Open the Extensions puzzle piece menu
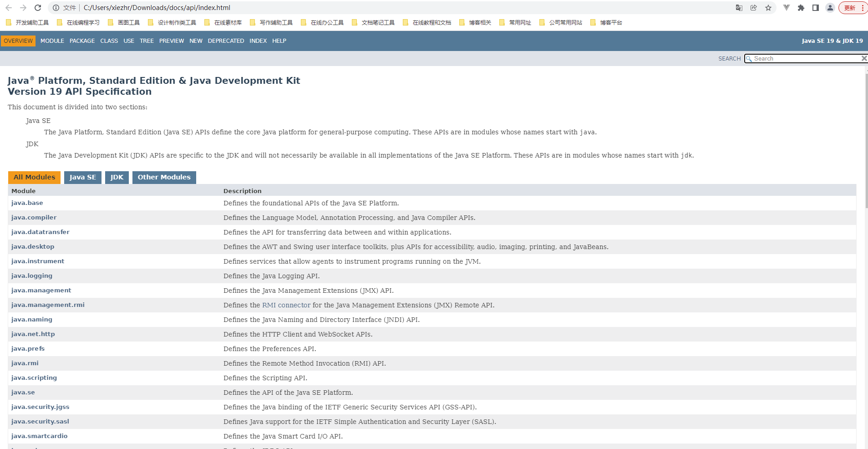The image size is (868, 449). pos(801,8)
